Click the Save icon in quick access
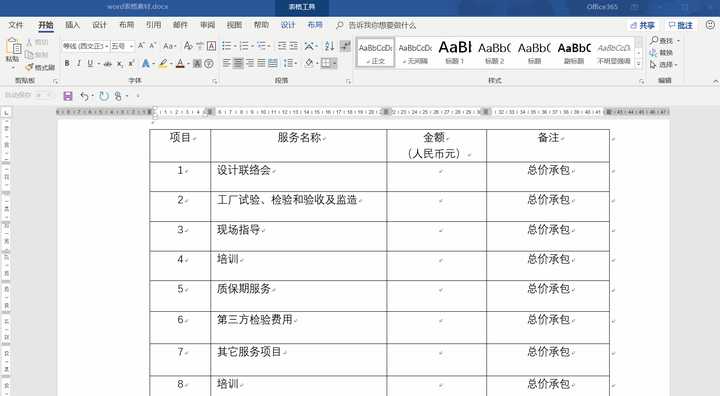The height and width of the screenshot is (396, 720). [68, 96]
